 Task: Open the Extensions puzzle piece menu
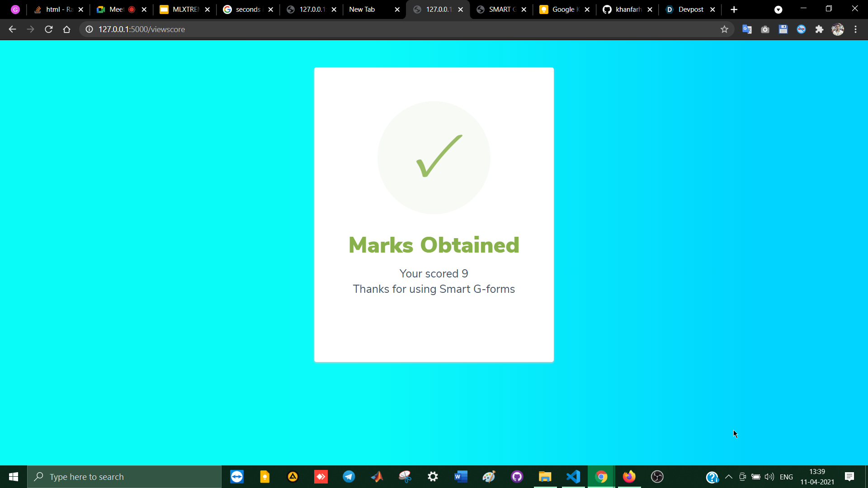click(819, 29)
